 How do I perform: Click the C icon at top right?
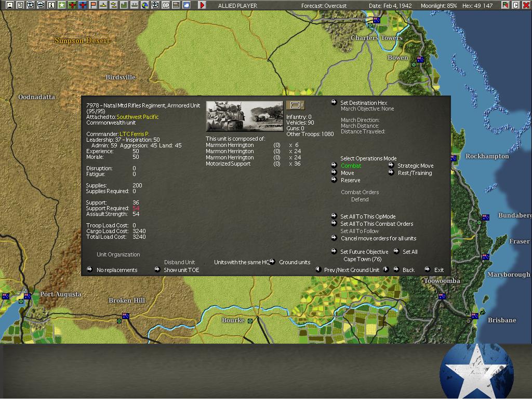point(515,5)
